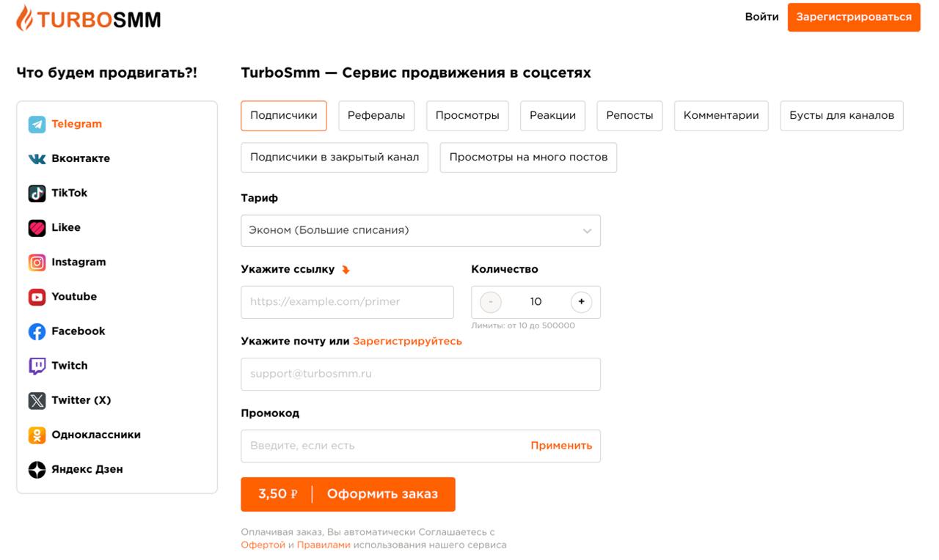Select the Twitter X icon
Viewport: 939px width, 560px height.
(37, 400)
